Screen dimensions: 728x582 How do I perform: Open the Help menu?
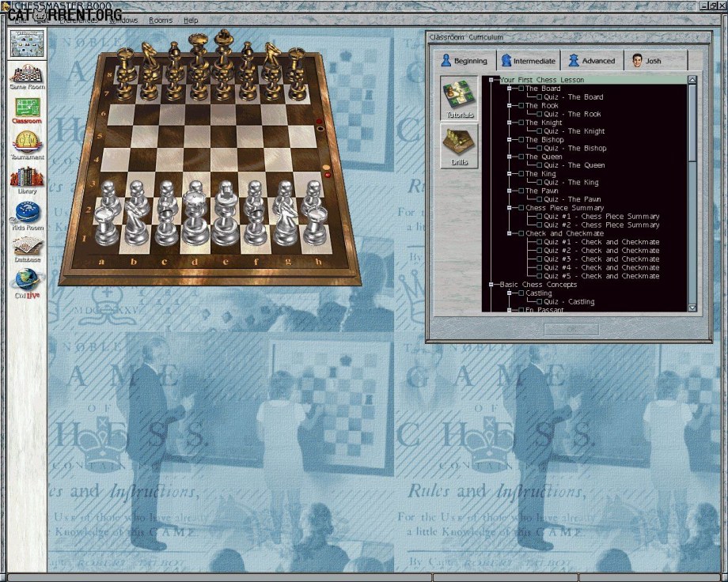click(x=191, y=21)
